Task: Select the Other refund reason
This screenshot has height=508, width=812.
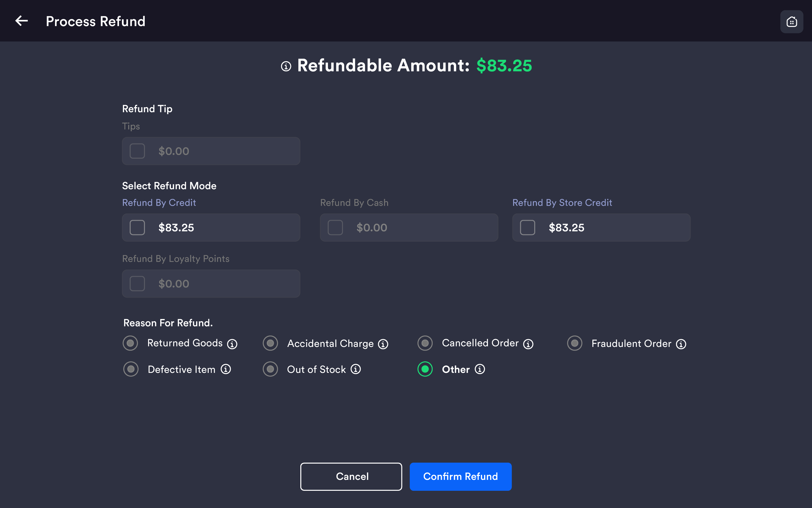Action: (x=425, y=369)
